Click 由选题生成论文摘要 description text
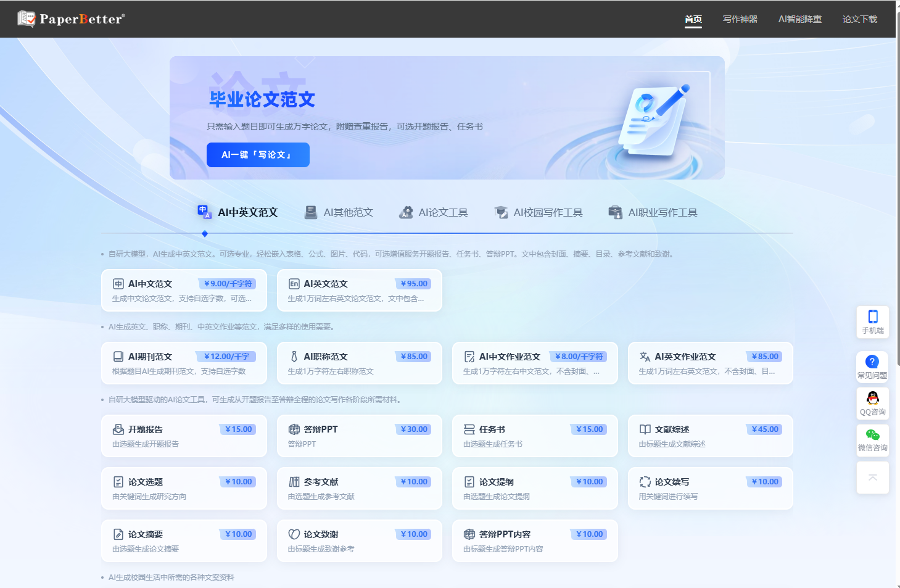 click(x=146, y=549)
